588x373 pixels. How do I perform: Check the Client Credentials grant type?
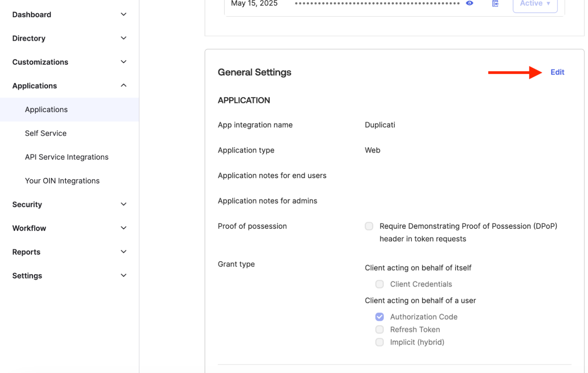point(379,284)
